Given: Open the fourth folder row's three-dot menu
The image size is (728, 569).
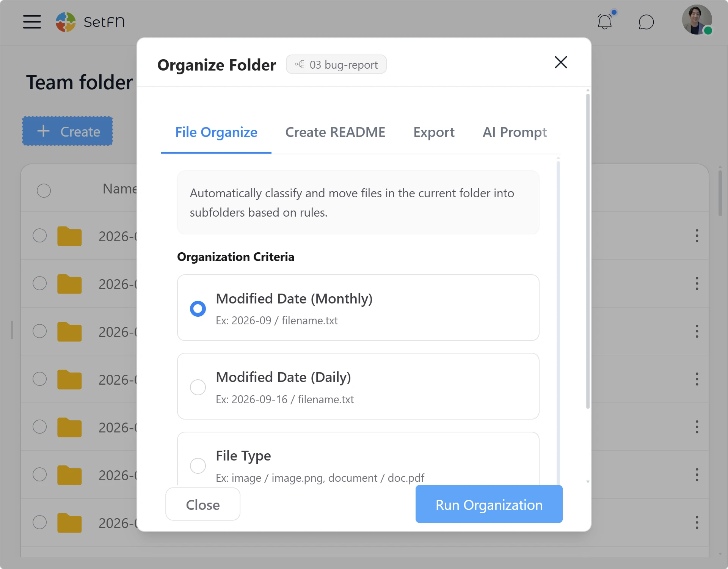Looking at the screenshot, I should [697, 379].
